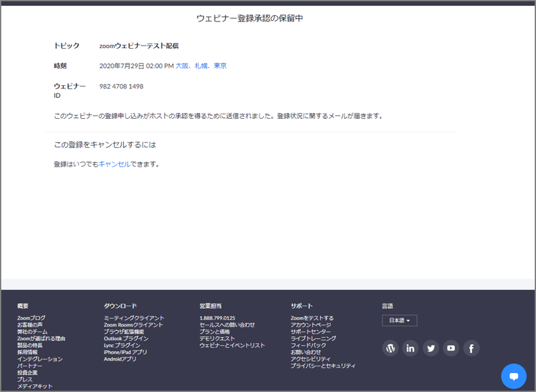Click the heading ウェビナー登録承認の保留中
The width and height of the screenshot is (536, 392).
point(249,18)
